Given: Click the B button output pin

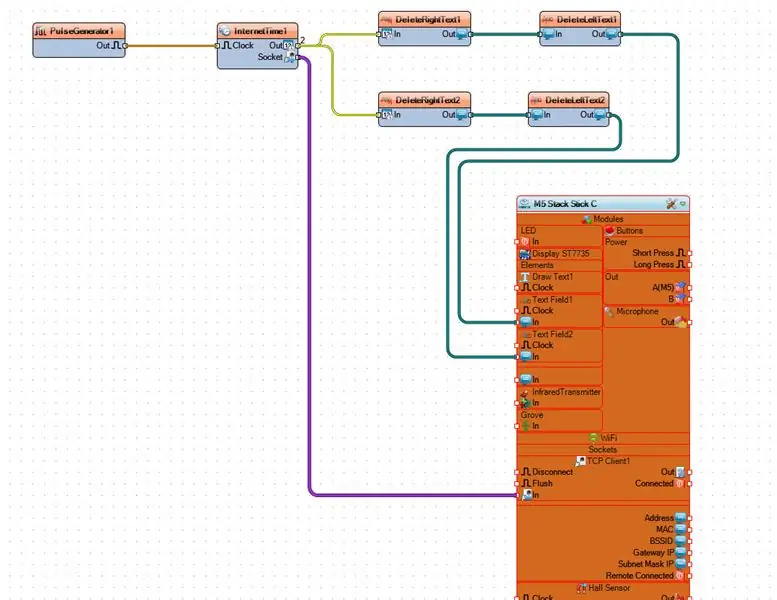Looking at the screenshot, I should 690,299.
